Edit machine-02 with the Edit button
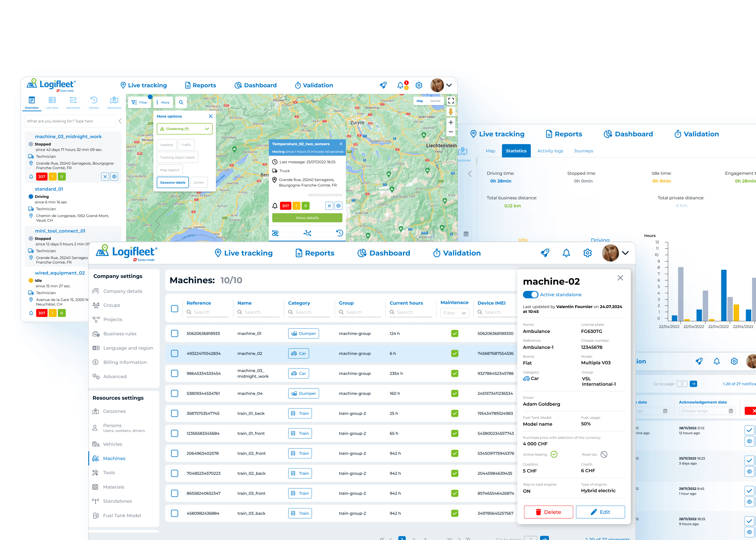This screenshot has height=540, width=756. pyautogui.click(x=600, y=512)
